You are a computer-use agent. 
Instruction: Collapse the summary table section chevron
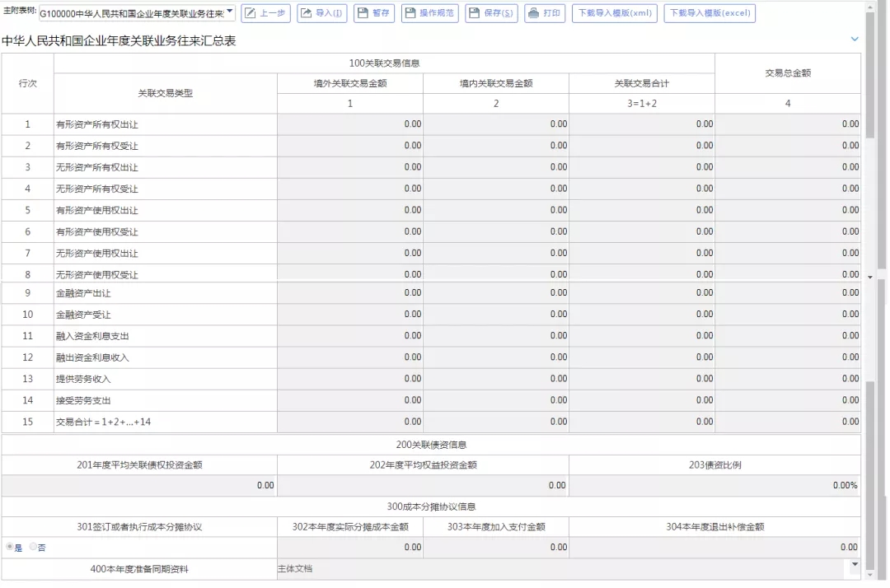pyautogui.click(x=854, y=40)
